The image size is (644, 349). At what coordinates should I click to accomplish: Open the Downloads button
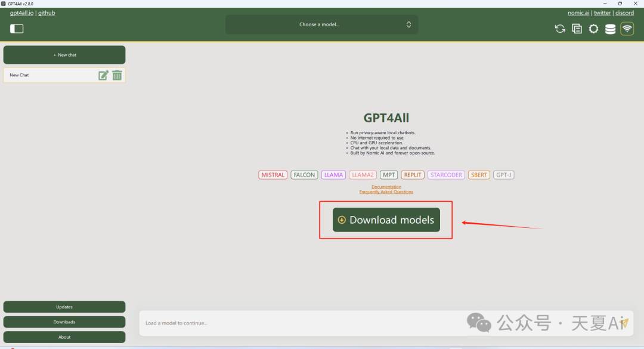click(x=64, y=322)
